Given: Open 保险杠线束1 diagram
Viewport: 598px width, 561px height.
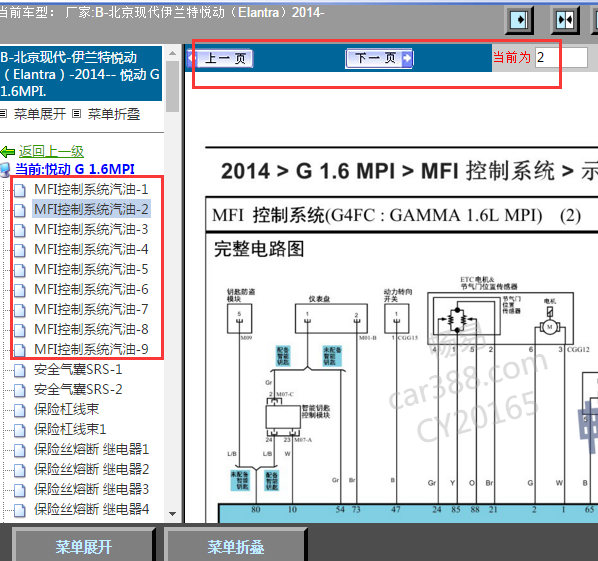Looking at the screenshot, I should (x=70, y=429).
